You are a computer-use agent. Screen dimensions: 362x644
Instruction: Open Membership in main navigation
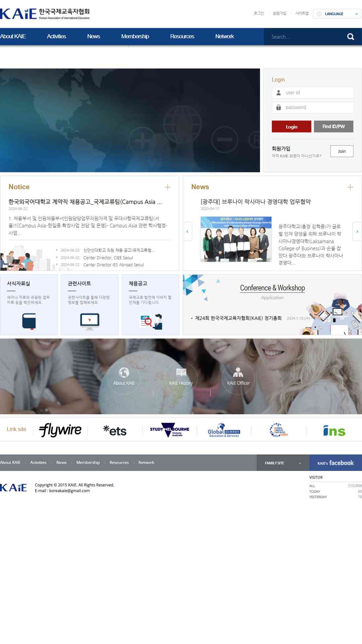135,37
